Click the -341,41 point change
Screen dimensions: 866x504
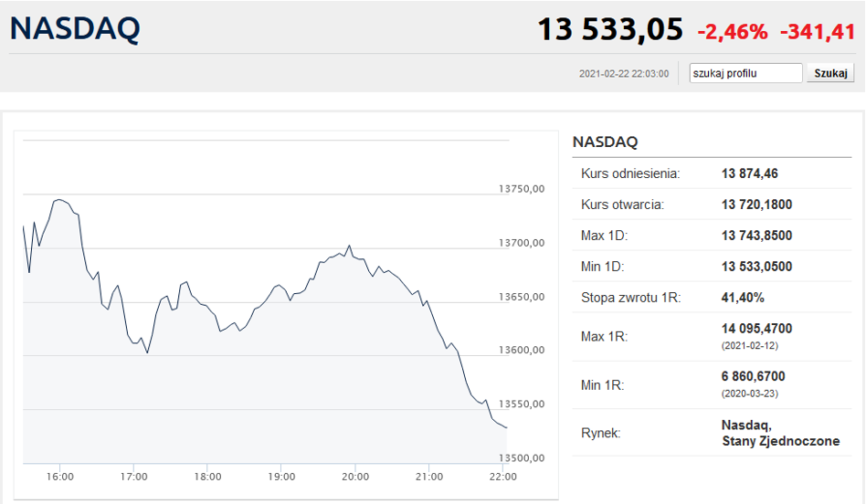pyautogui.click(x=818, y=32)
